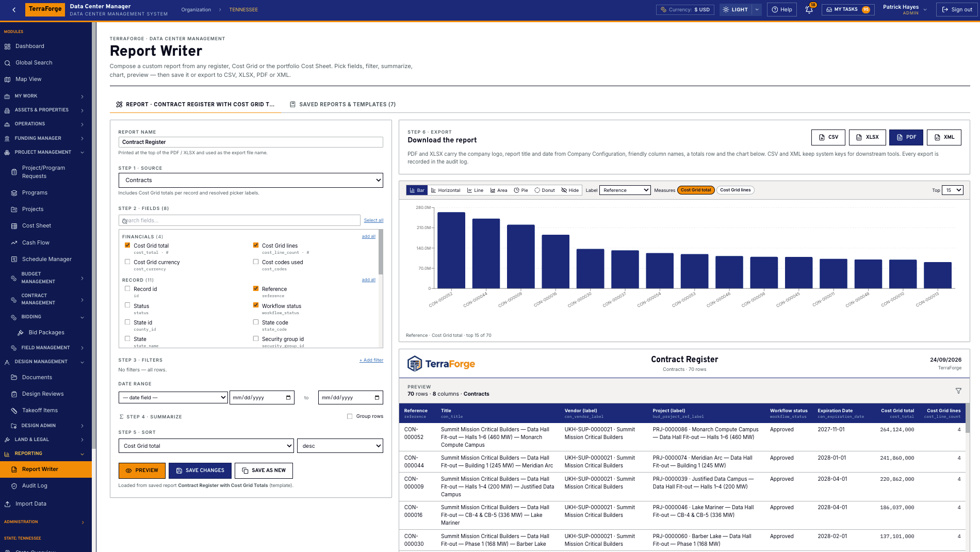Click fields list scrollbar
Image resolution: width=980 pixels, height=552 pixels.
point(381,253)
